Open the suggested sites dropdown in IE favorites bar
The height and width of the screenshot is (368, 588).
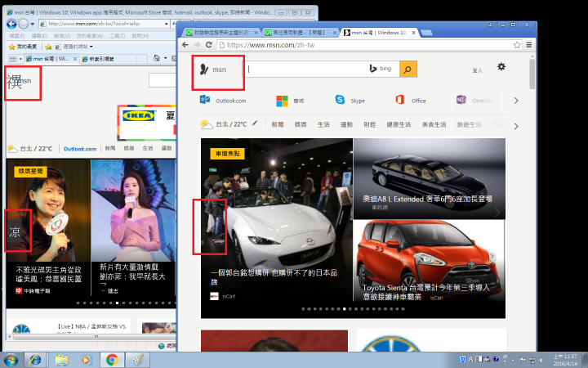click(x=74, y=47)
